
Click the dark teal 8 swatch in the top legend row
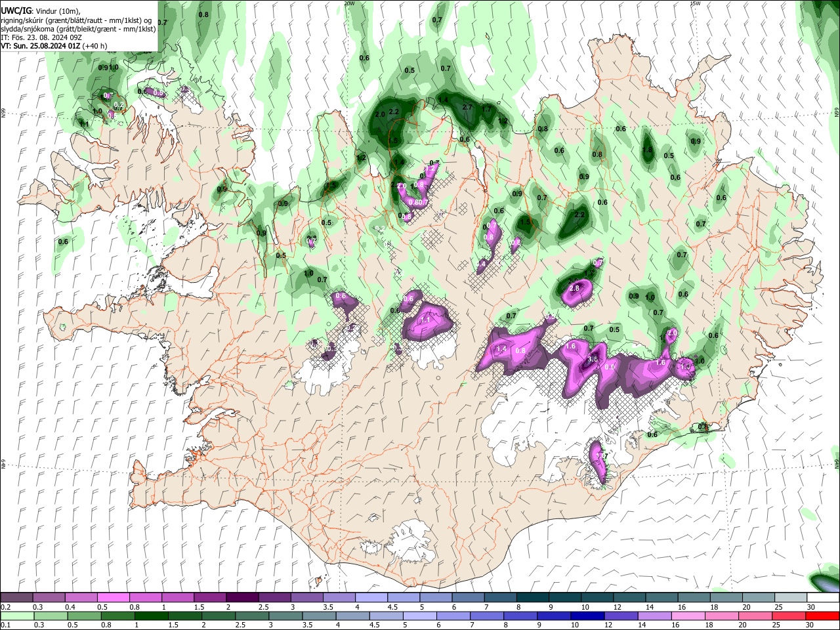click(x=532, y=597)
